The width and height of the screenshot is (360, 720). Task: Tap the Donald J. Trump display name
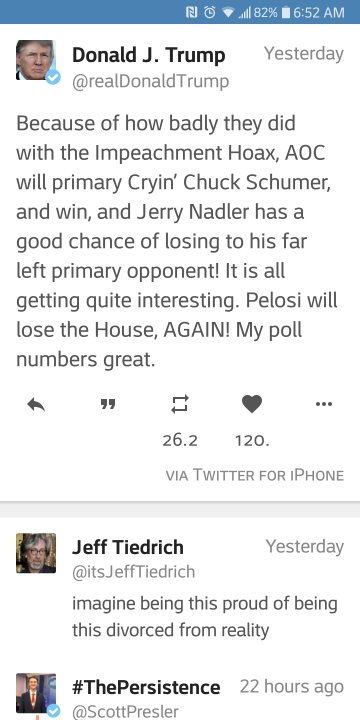[149, 56]
